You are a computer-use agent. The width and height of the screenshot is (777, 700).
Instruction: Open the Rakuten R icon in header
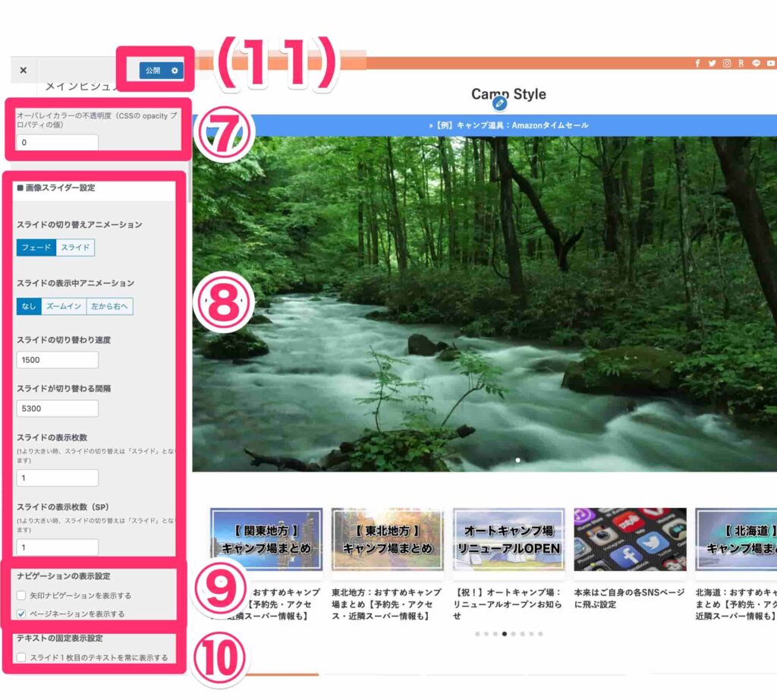(741, 63)
